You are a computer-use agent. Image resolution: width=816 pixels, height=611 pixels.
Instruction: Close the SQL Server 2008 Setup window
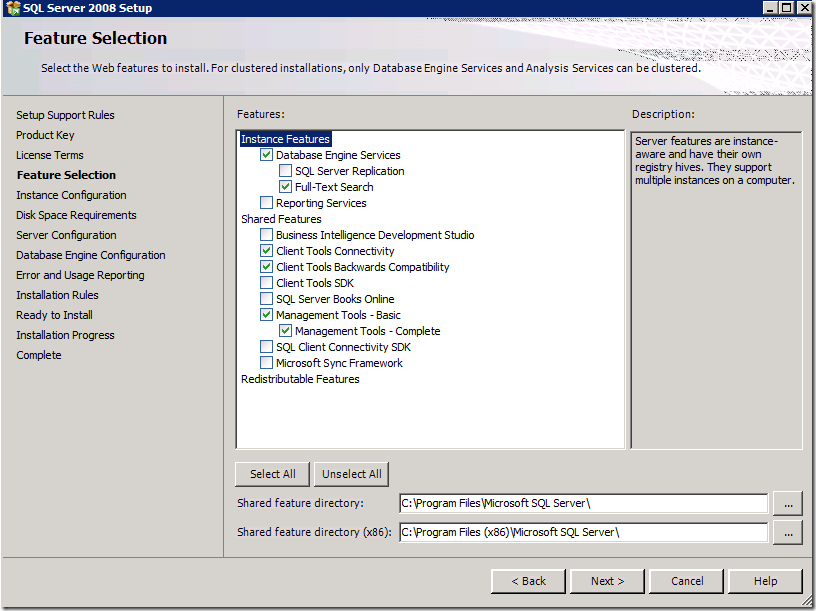click(805, 8)
